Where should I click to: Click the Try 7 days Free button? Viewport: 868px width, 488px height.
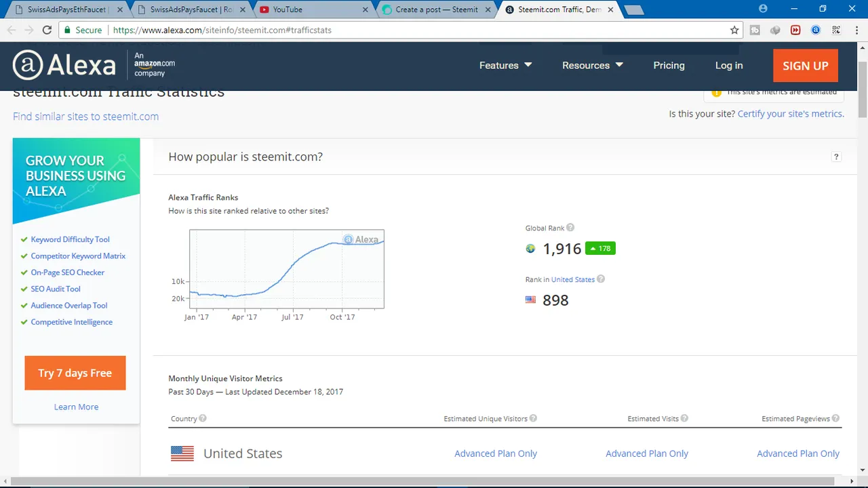click(75, 373)
